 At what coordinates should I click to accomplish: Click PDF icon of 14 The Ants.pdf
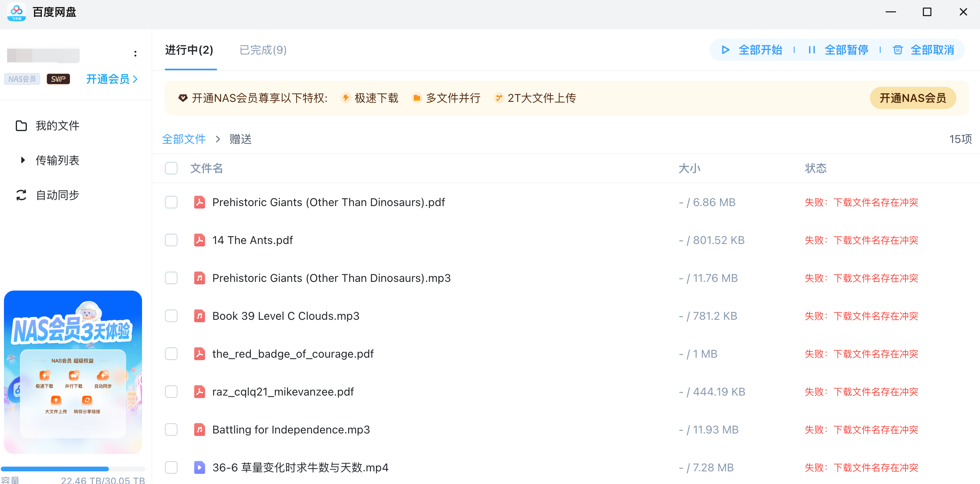(200, 240)
